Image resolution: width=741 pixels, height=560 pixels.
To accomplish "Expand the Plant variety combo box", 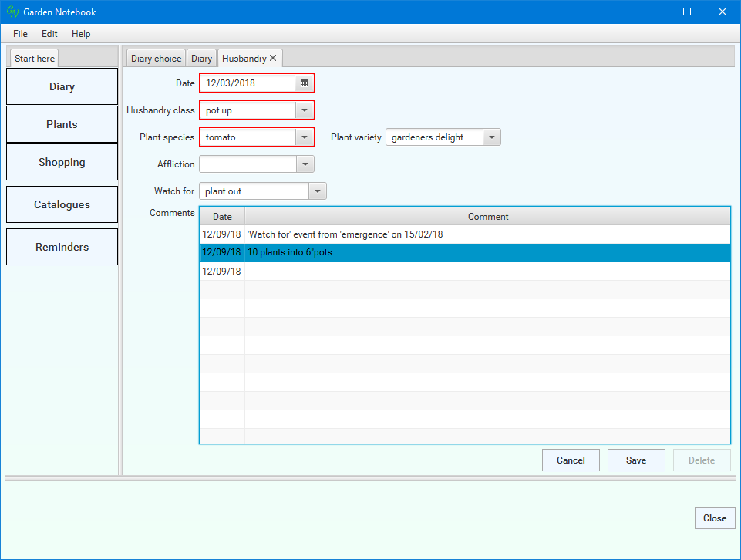I will (x=491, y=137).
